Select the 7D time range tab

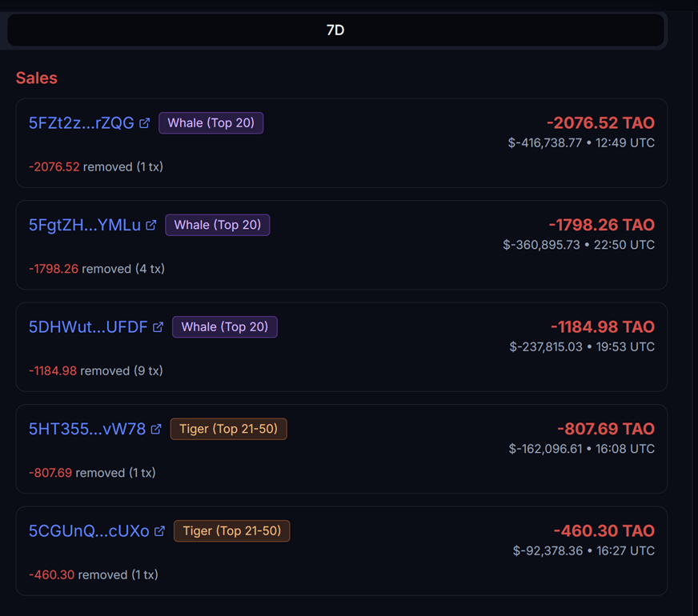[x=335, y=30]
